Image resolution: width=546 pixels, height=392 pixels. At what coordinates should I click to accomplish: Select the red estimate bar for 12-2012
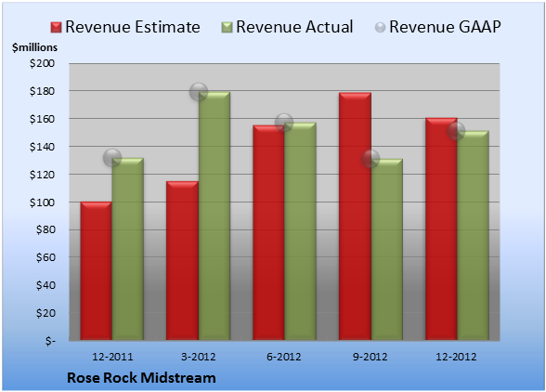441,229
